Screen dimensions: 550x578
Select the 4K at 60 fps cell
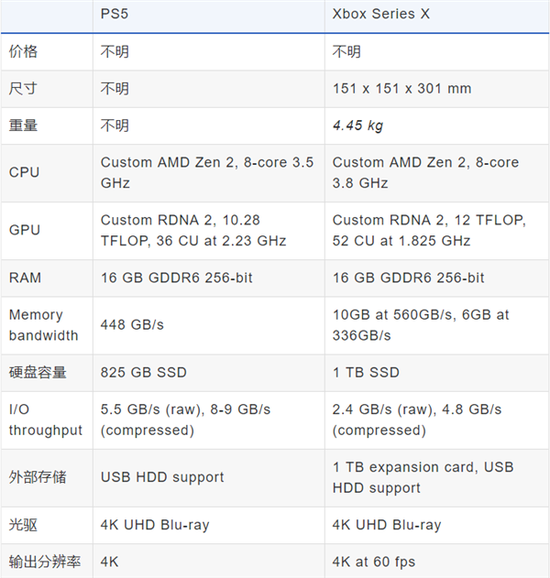373,562
